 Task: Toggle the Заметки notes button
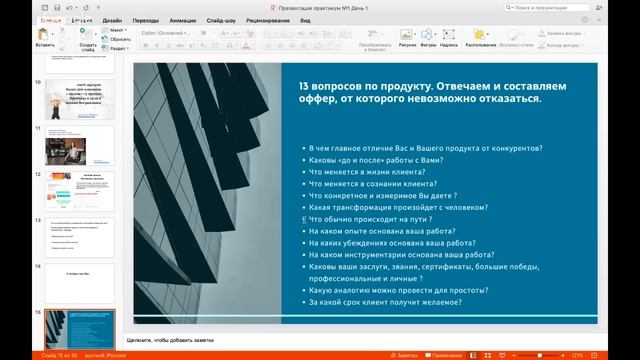coord(403,356)
